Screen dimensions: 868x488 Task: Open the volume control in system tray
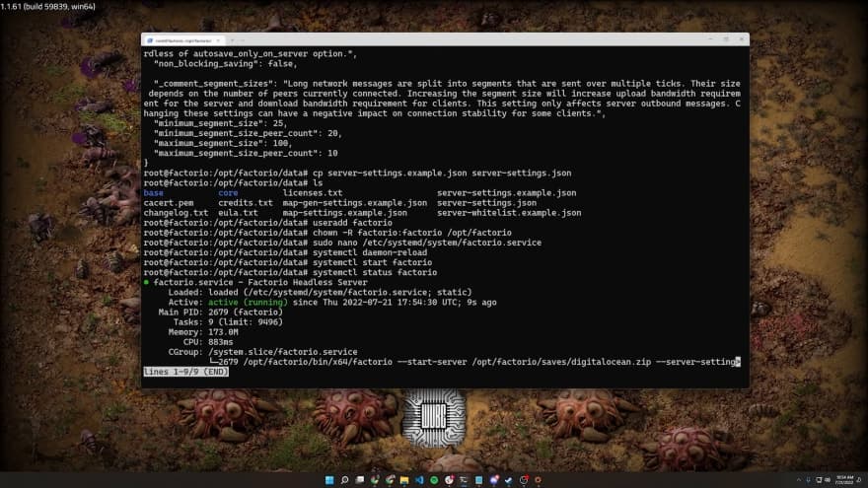point(828,480)
